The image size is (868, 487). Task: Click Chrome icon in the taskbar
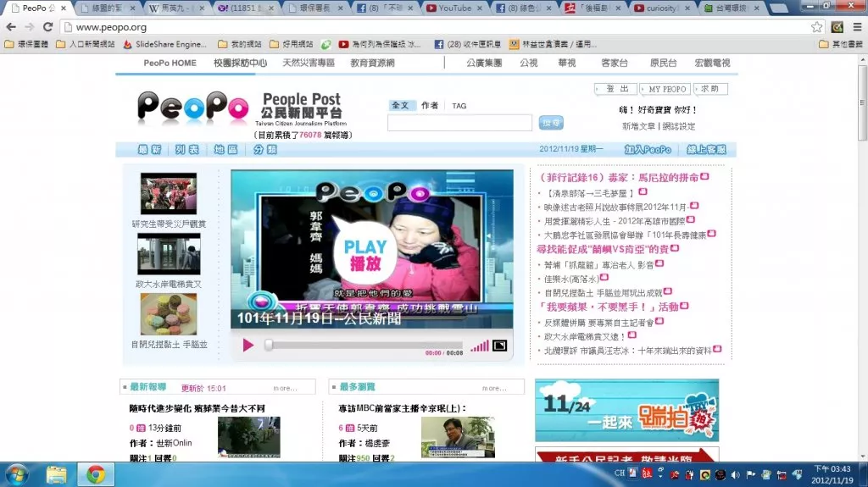pyautogui.click(x=95, y=475)
